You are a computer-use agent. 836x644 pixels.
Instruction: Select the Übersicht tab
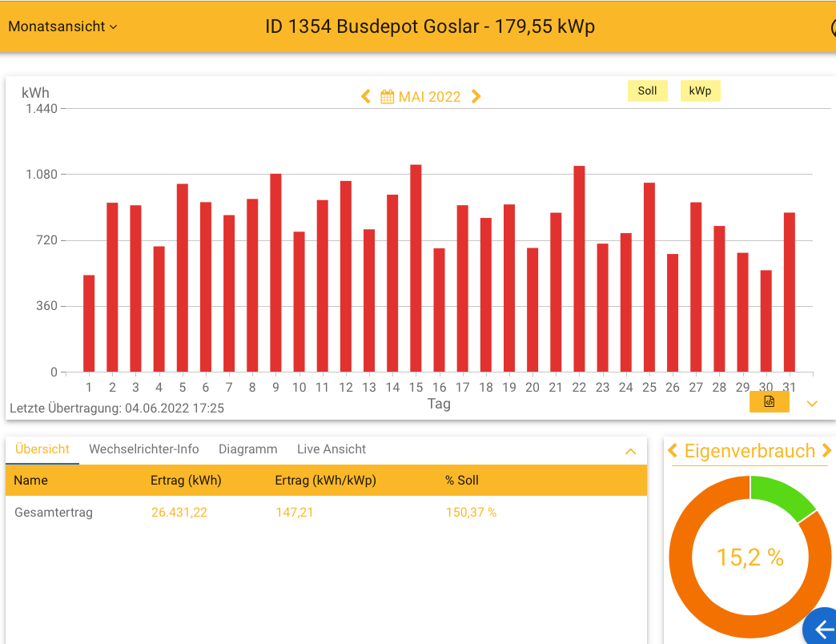click(42, 449)
